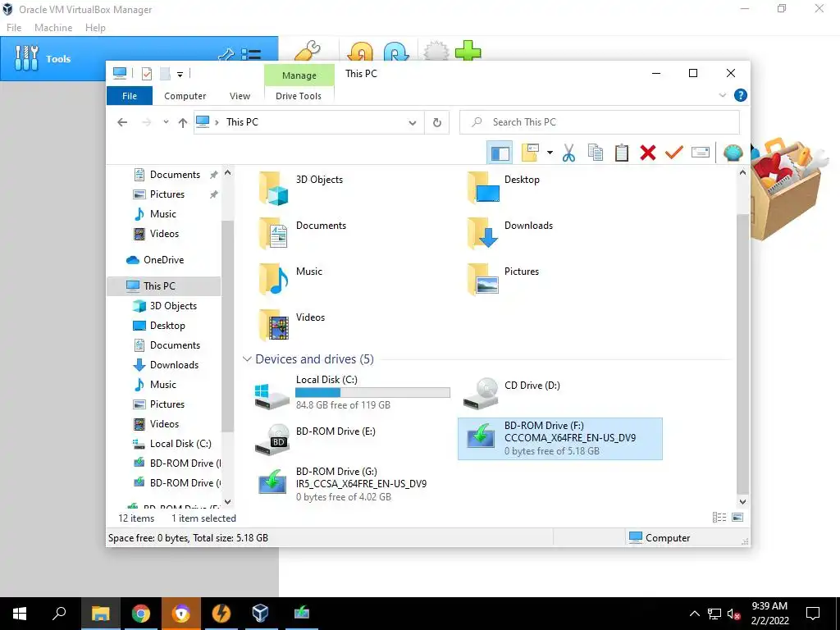Screen dimensions: 840x630
Task: Switch to the Computer ribbon tab
Action: point(185,96)
